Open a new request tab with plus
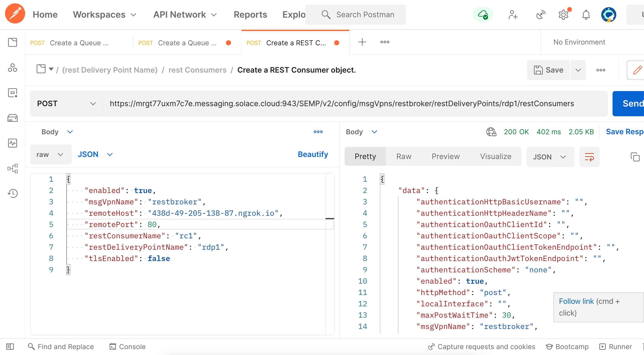Image resolution: width=644 pixels, height=355 pixels. (x=362, y=42)
